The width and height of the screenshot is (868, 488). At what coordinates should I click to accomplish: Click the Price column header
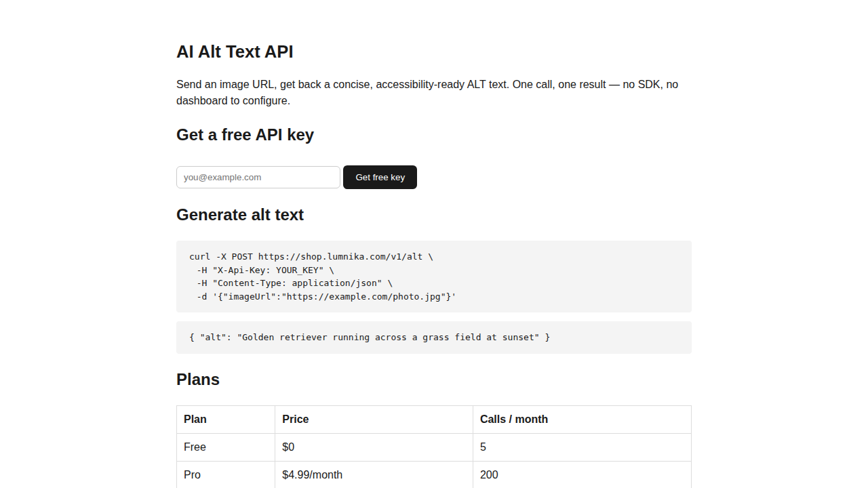point(374,420)
